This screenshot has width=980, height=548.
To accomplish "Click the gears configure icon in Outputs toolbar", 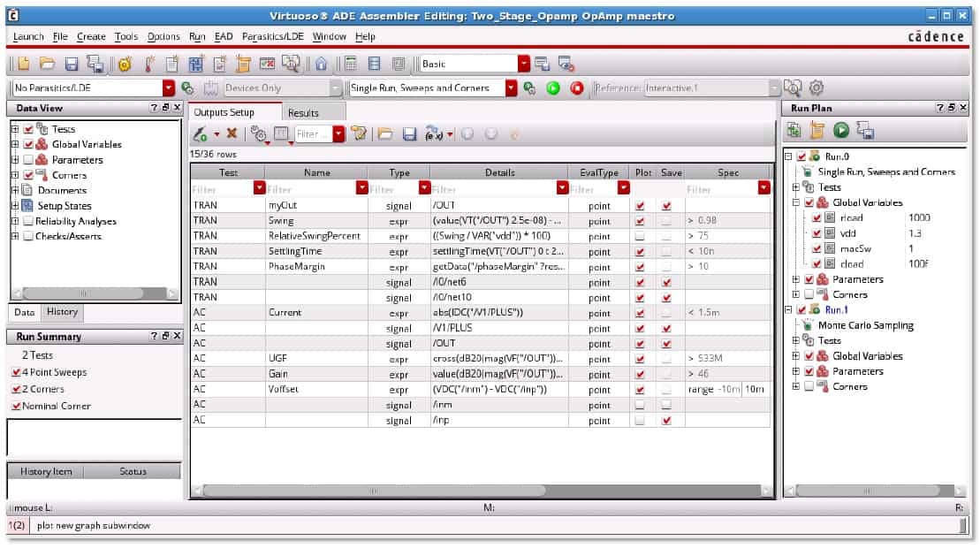I will click(258, 133).
